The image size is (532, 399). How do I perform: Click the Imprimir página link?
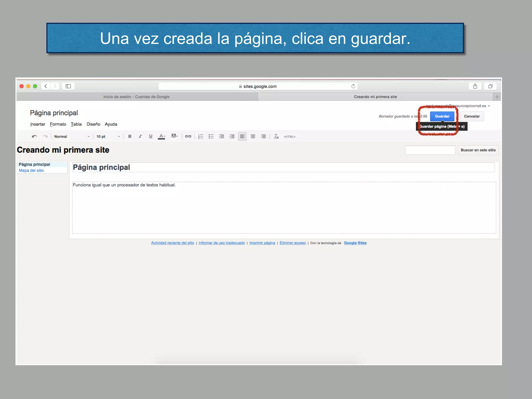262,243
